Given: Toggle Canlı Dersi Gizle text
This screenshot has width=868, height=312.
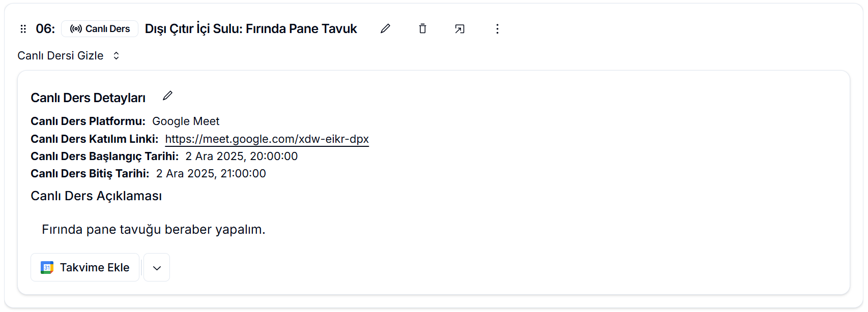Looking at the screenshot, I should (x=61, y=56).
